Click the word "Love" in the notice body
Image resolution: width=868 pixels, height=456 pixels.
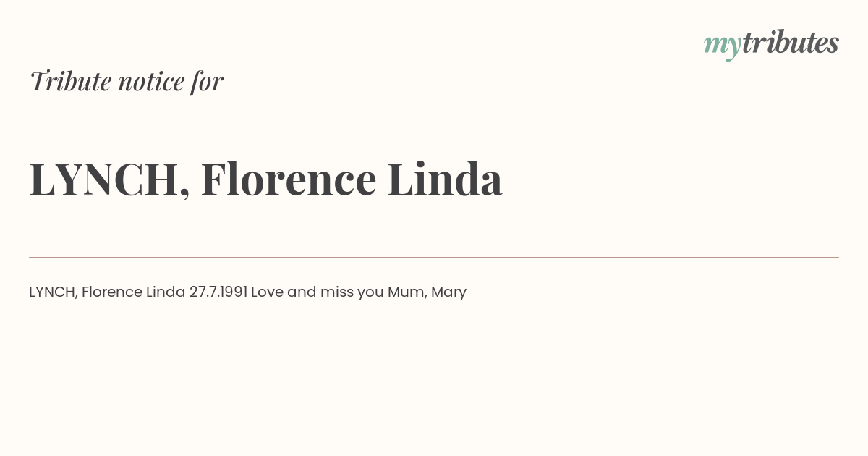click(267, 292)
